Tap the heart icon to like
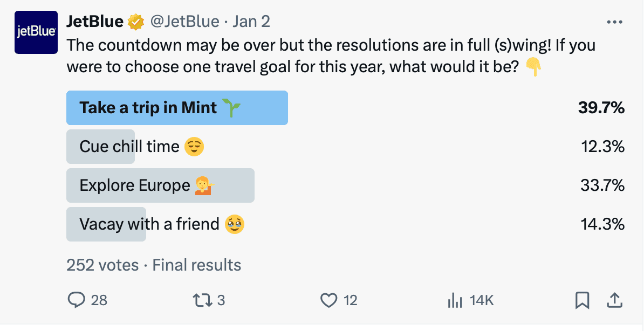Image resolution: width=644 pixels, height=331 pixels. 328,300
